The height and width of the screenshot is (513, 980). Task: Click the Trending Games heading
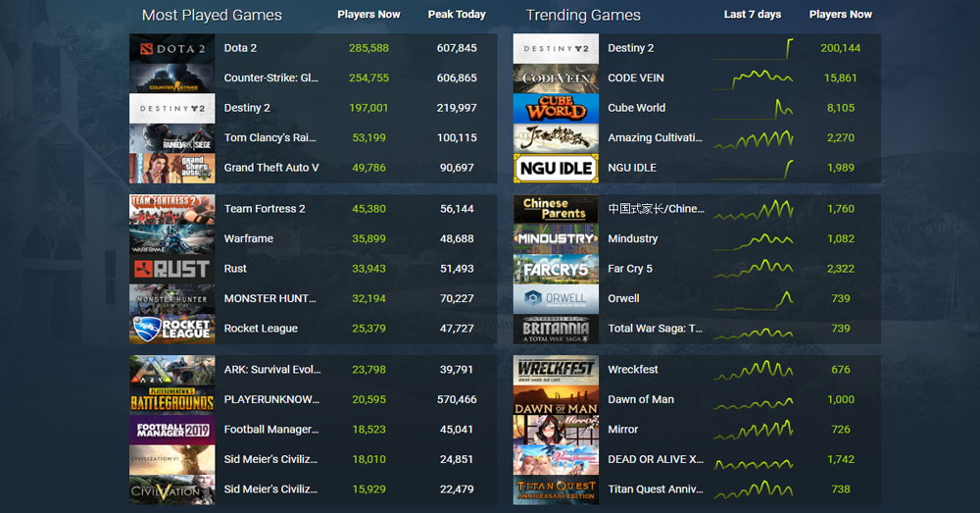(x=583, y=15)
